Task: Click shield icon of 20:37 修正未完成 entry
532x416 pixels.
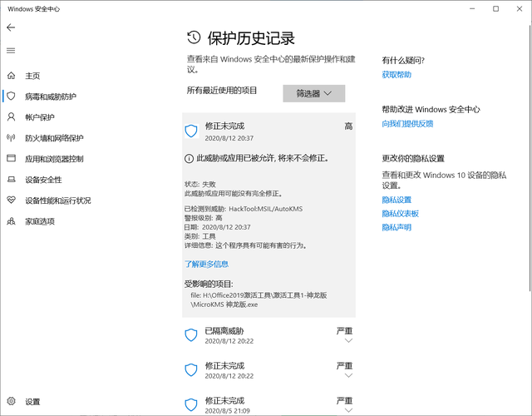Action: (x=191, y=131)
